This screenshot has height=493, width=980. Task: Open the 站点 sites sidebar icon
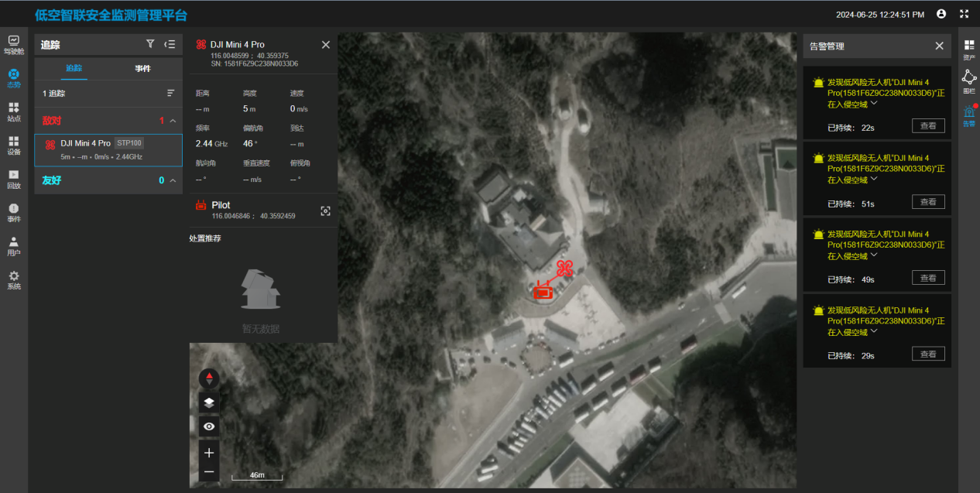pyautogui.click(x=14, y=111)
